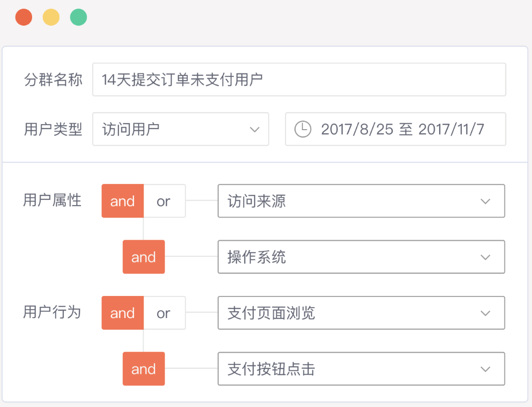Click the nested "and" connector under 用户属性

pos(144,257)
